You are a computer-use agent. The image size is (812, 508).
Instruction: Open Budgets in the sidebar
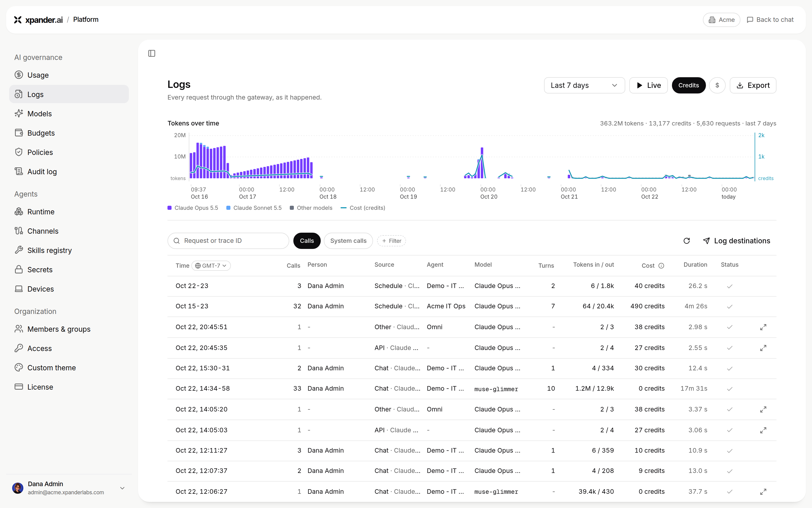pyautogui.click(x=69, y=133)
